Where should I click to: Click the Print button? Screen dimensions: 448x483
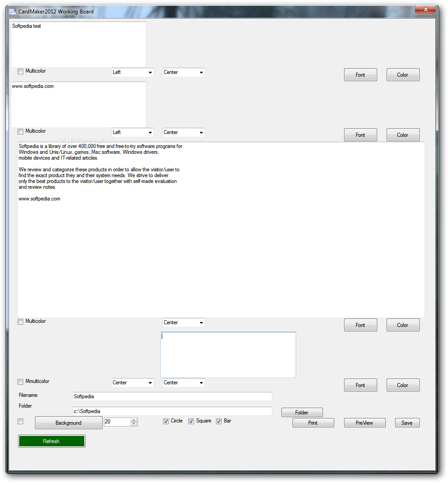(x=313, y=422)
